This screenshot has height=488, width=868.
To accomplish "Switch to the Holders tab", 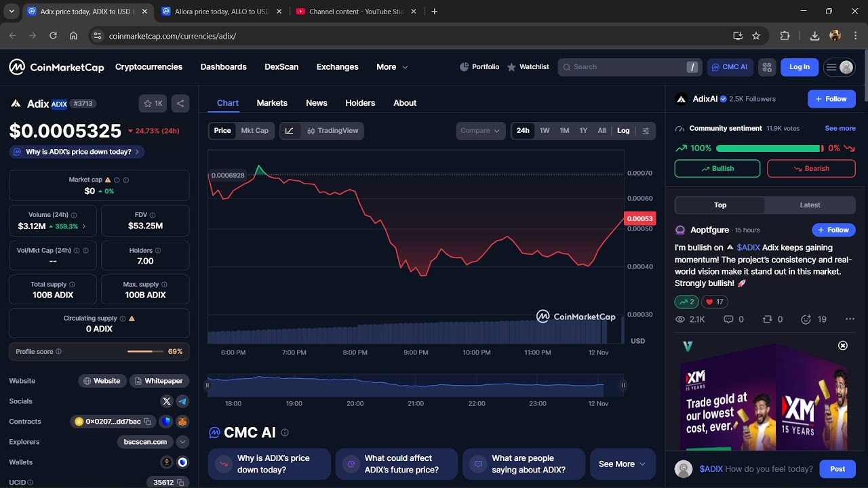I will point(360,103).
